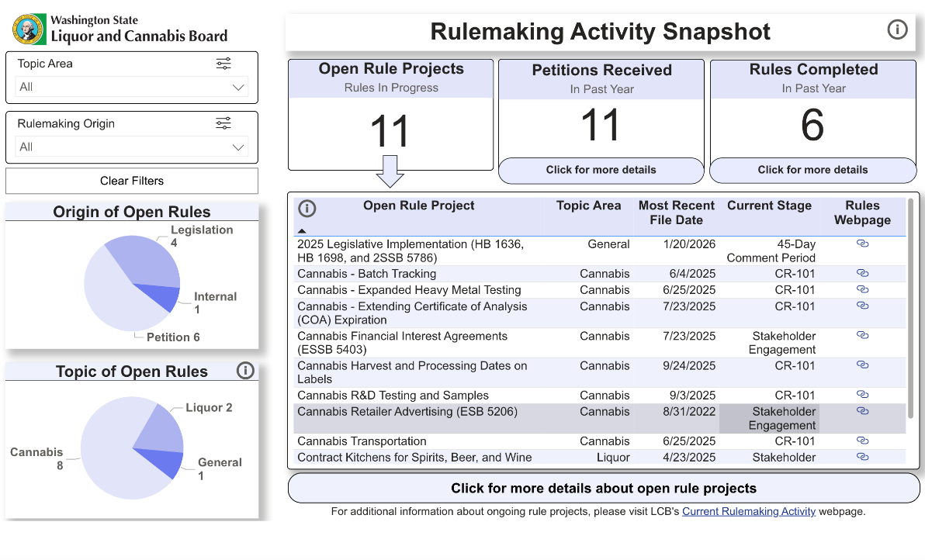
Task: Click the info icon beside Rulemaking Activity Snapshot
Action: tap(897, 30)
